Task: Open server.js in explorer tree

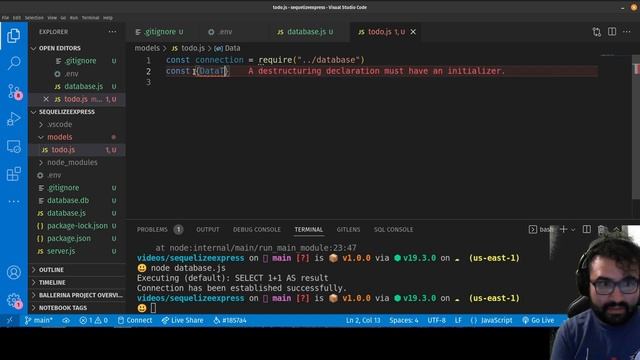Action: click(x=77, y=251)
